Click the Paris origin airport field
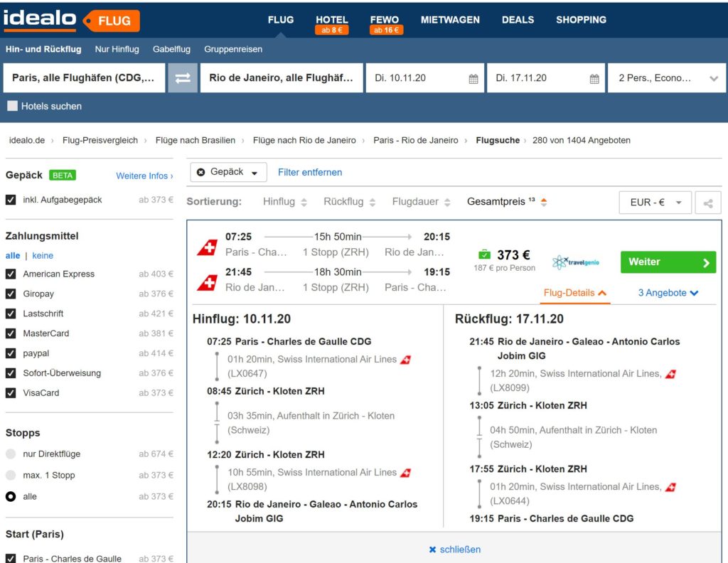728x563 pixels. point(84,78)
